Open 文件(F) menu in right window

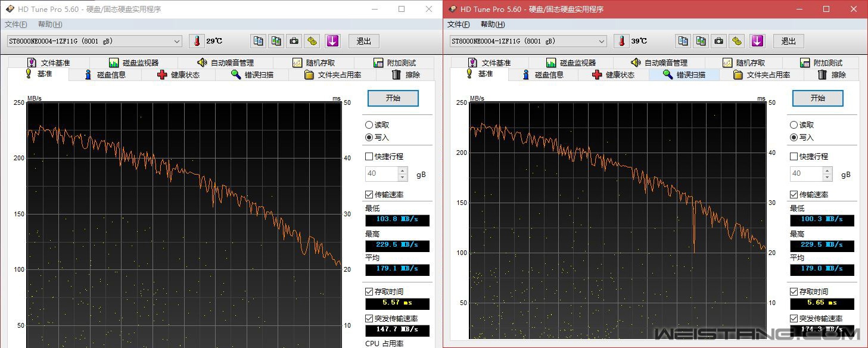pyautogui.click(x=459, y=24)
